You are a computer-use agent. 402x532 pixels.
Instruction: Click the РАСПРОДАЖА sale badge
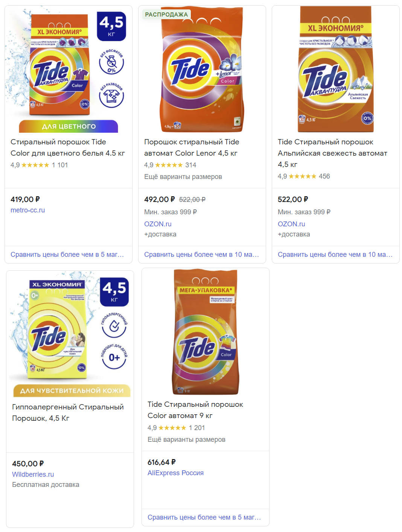click(166, 14)
